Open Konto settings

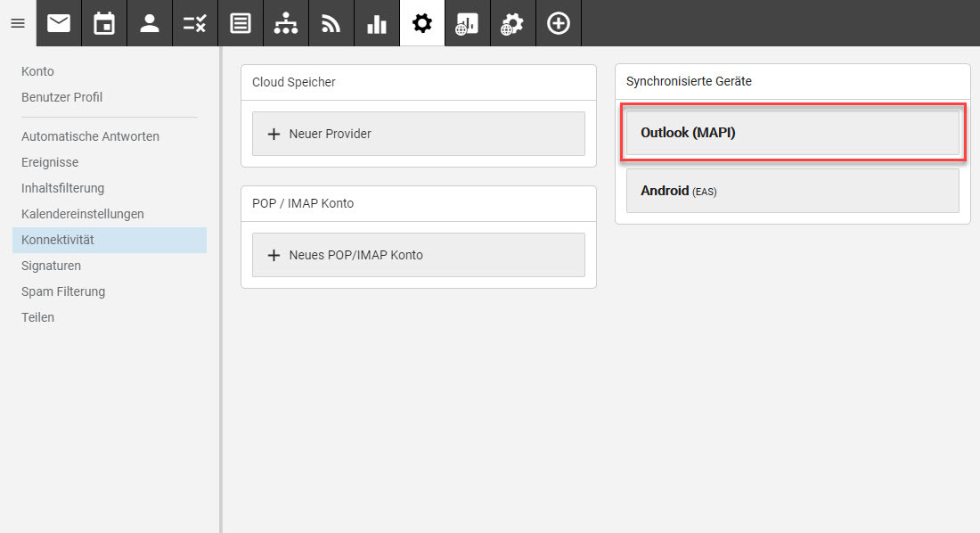pos(37,71)
